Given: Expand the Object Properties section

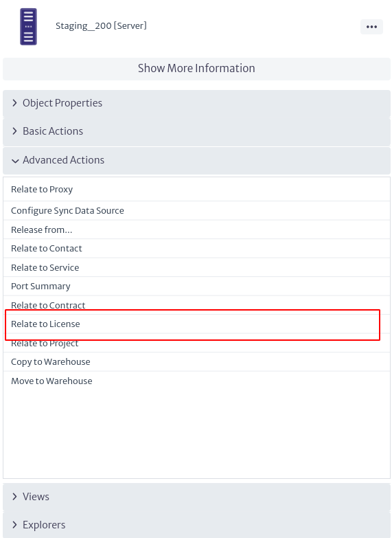Looking at the screenshot, I should point(196,103).
